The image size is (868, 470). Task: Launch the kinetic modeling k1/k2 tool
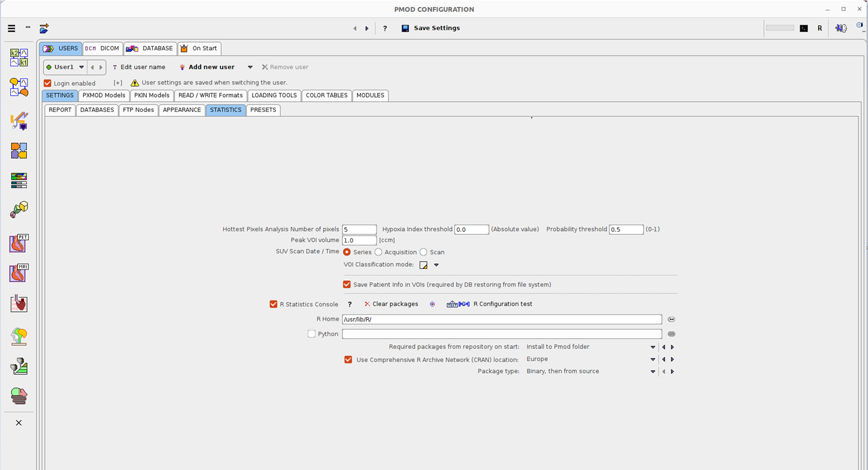pos(19,57)
